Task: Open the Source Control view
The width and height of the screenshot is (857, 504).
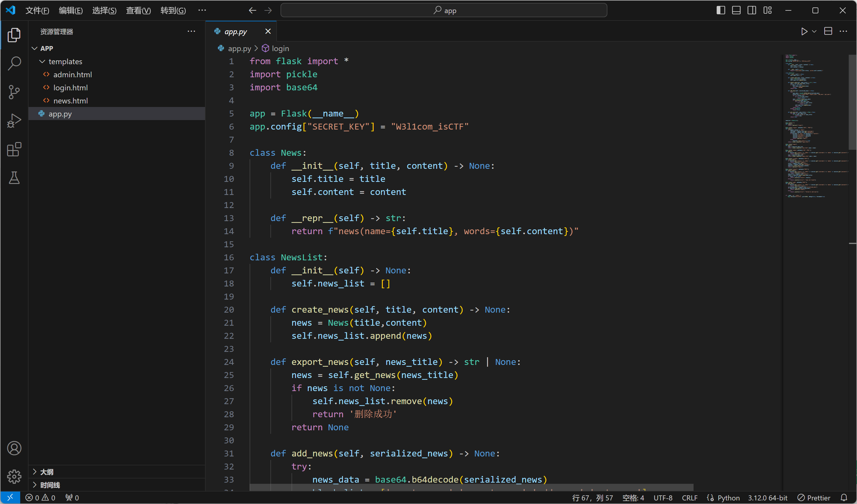Action: pos(14,92)
